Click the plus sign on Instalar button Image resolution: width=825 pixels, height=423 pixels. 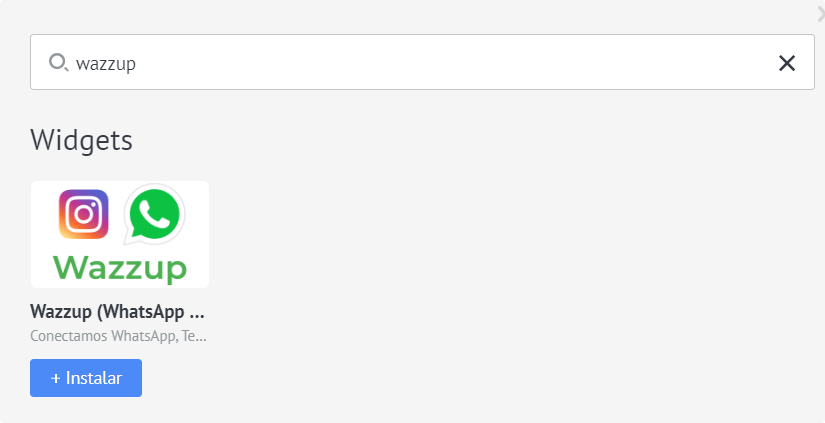55,378
